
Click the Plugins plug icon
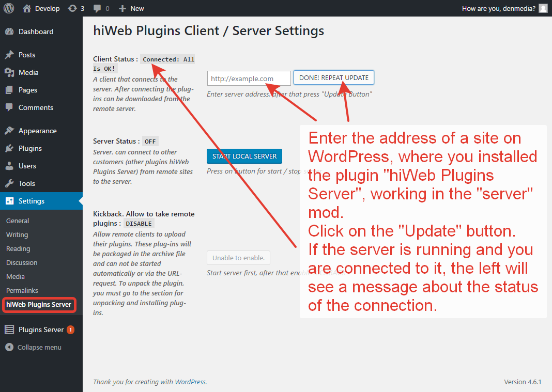(9, 149)
